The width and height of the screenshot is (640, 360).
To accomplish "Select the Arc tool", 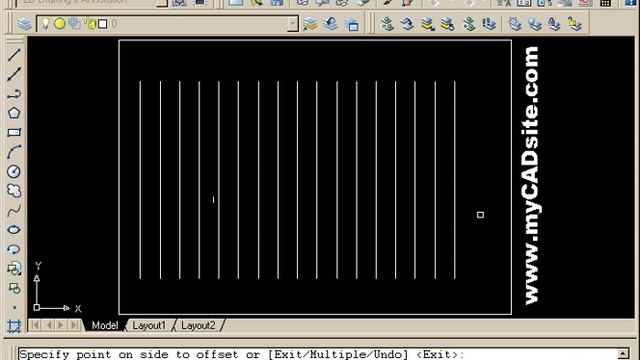I will tap(14, 152).
